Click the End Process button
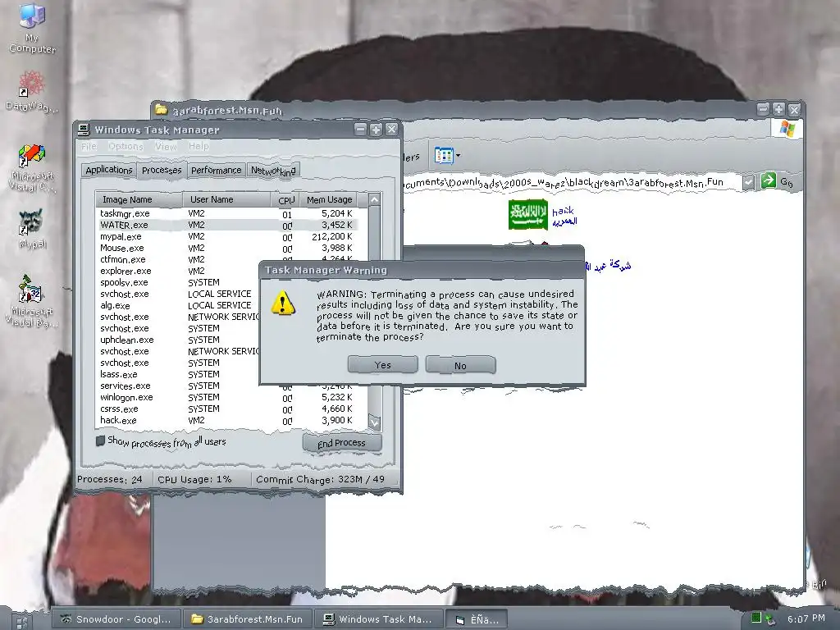The image size is (840, 630). [342, 442]
